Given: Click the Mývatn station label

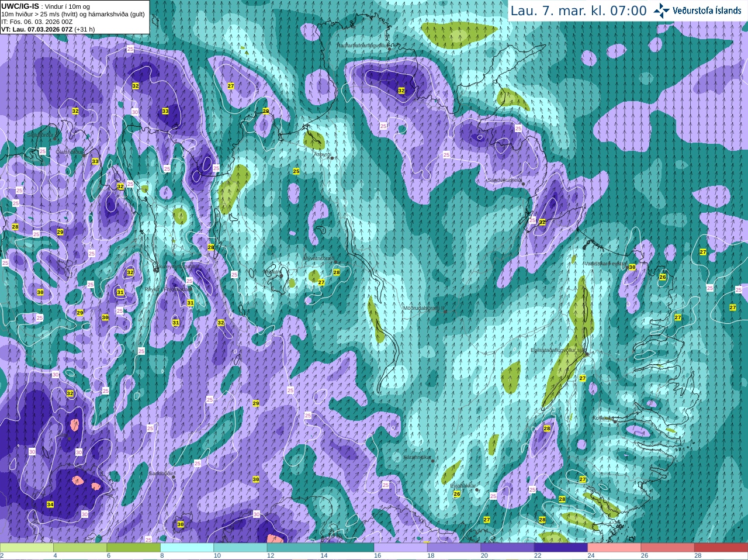Looking at the screenshot, I should (271, 272).
